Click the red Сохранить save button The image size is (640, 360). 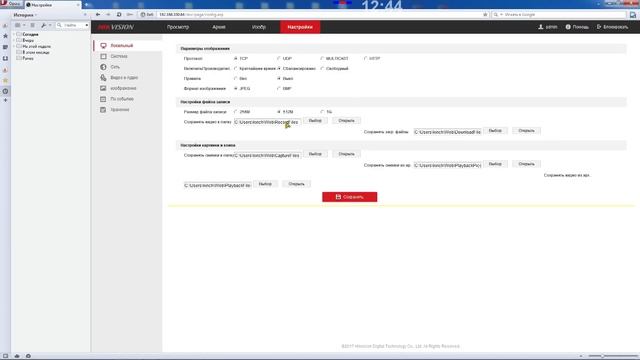point(349,197)
